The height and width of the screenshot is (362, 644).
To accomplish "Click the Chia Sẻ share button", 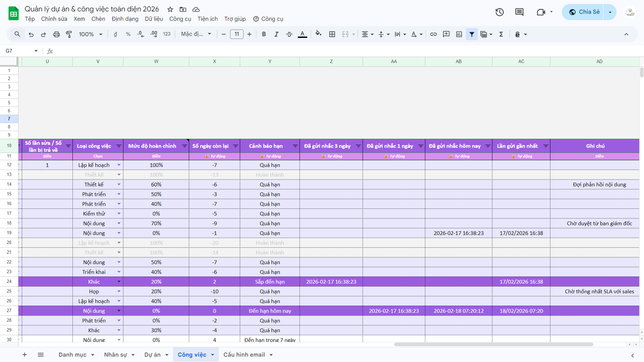I will coord(584,12).
